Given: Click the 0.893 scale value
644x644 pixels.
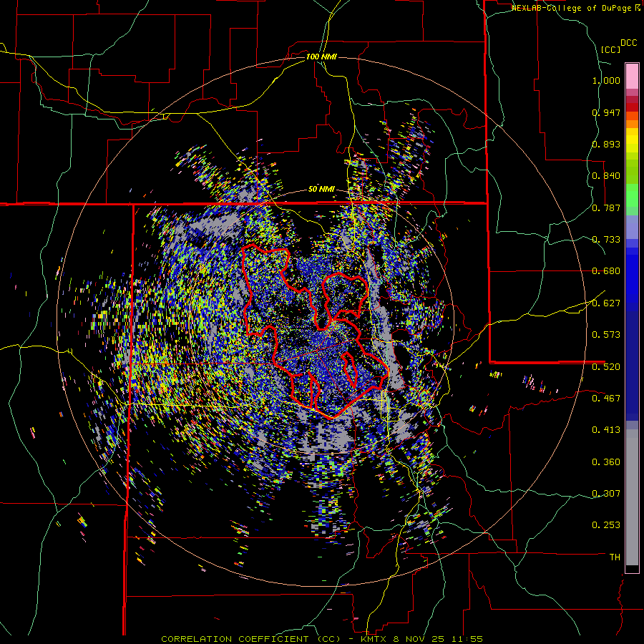Looking at the screenshot, I should [606, 144].
